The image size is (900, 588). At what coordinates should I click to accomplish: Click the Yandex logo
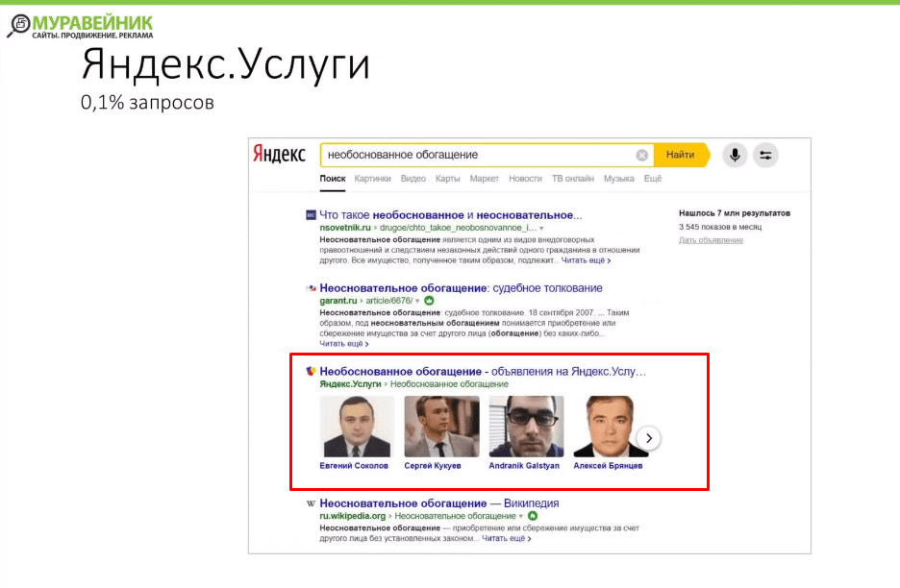[x=280, y=155]
